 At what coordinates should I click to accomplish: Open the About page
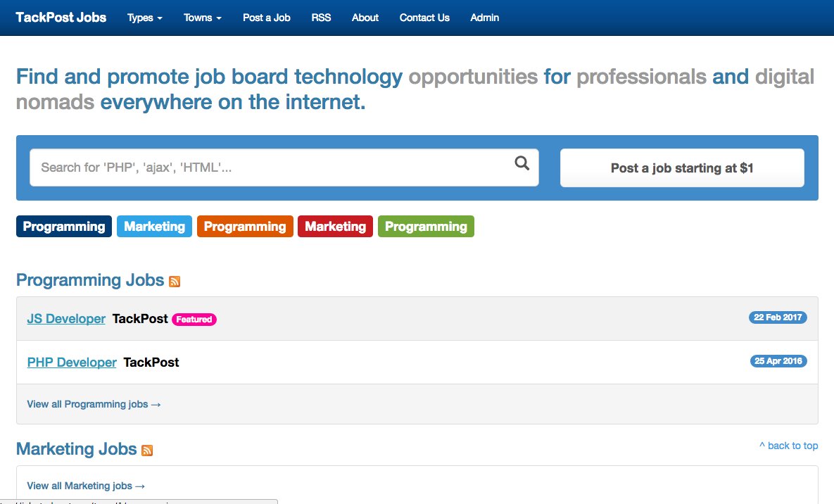pos(365,18)
